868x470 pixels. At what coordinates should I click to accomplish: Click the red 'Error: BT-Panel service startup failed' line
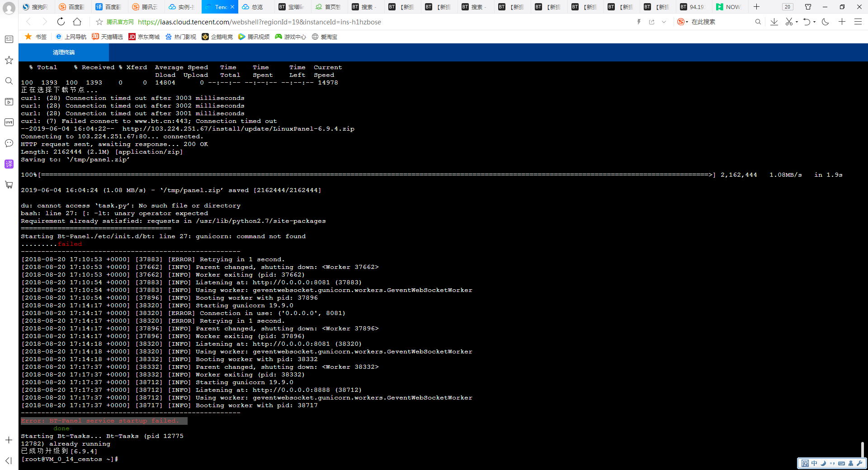[x=104, y=421]
